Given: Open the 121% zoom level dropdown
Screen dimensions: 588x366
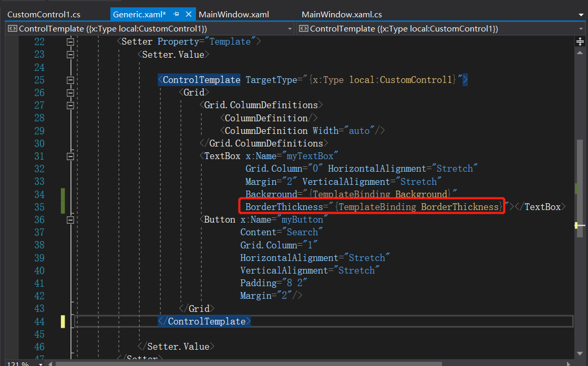Looking at the screenshot, I should [40, 363].
